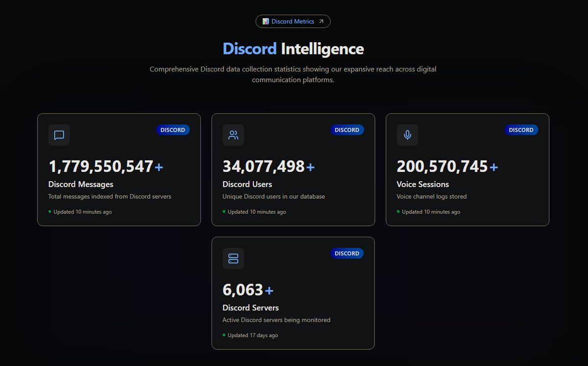Screen dimensions: 588x366
Task: Click the DISCORD badge on Discord Users card
Action: tap(347, 130)
